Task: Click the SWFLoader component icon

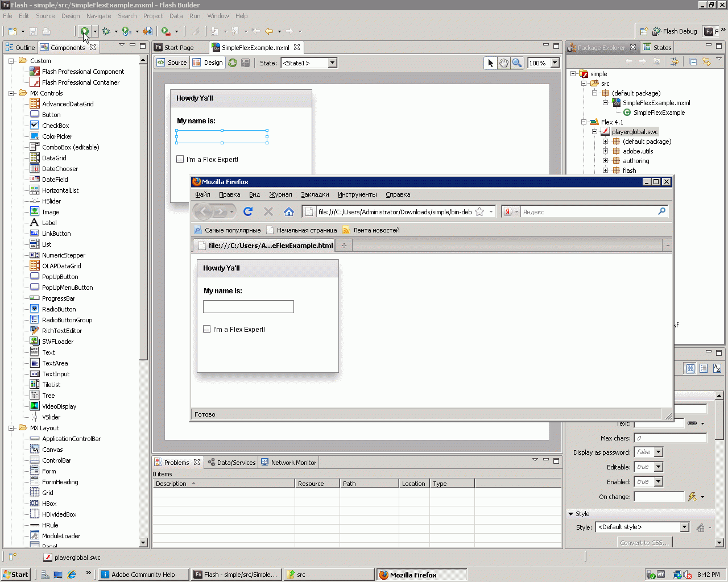Action: [x=35, y=342]
